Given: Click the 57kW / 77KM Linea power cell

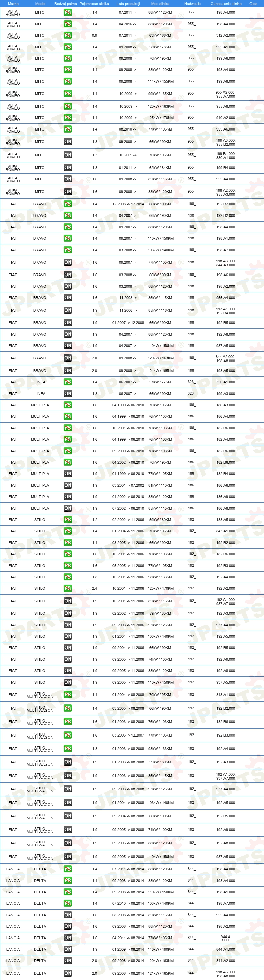Looking at the screenshot, I should coord(160,382).
